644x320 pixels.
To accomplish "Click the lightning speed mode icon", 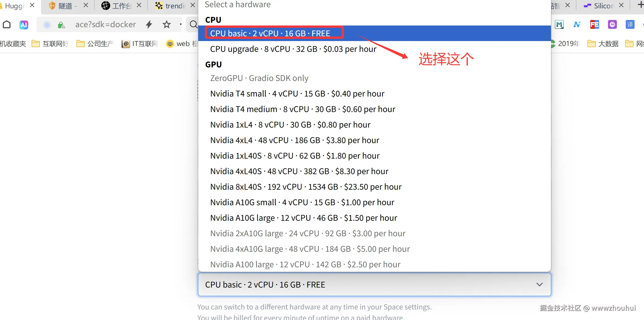I will point(149,24).
